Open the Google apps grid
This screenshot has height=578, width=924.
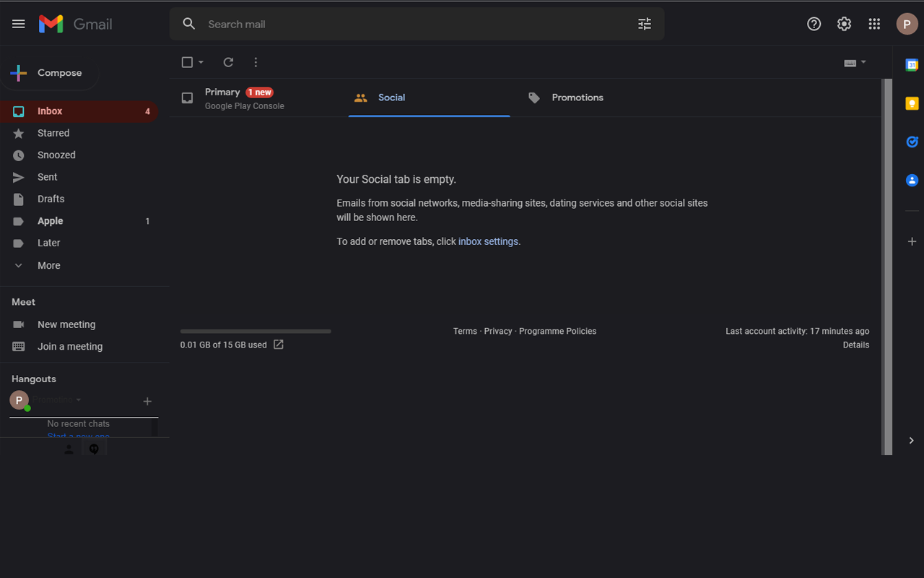874,24
